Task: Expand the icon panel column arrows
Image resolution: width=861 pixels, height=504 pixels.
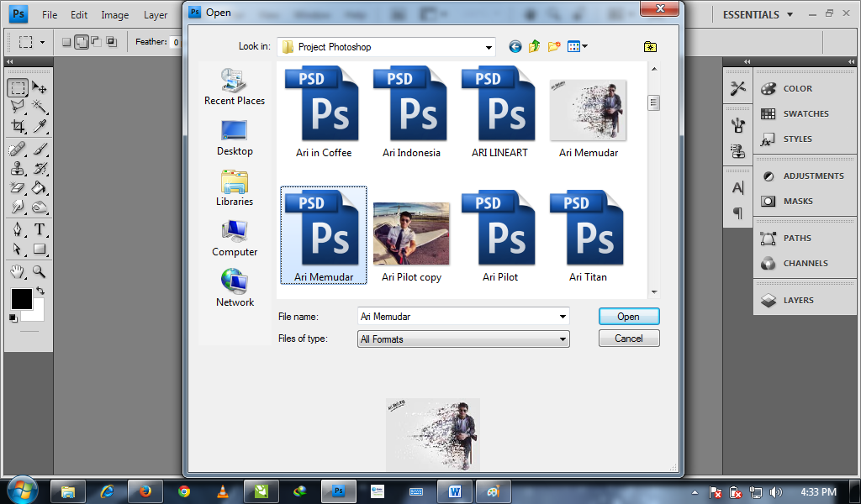Action: pyautogui.click(x=747, y=62)
